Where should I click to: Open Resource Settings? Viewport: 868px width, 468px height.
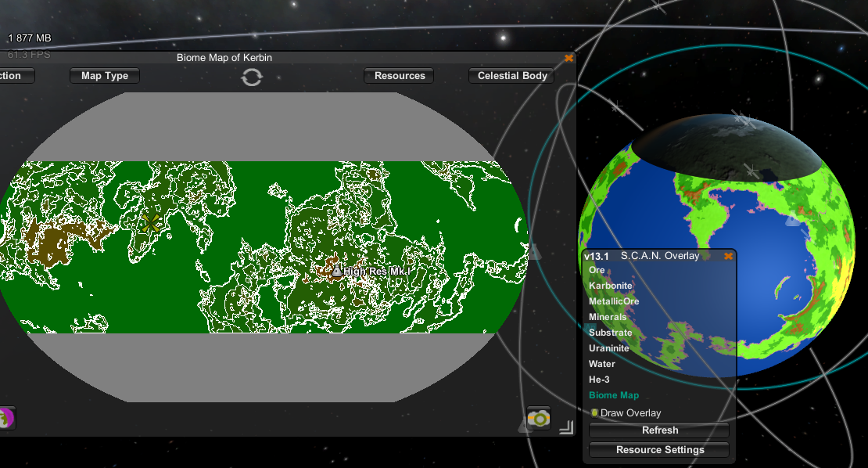(x=659, y=450)
